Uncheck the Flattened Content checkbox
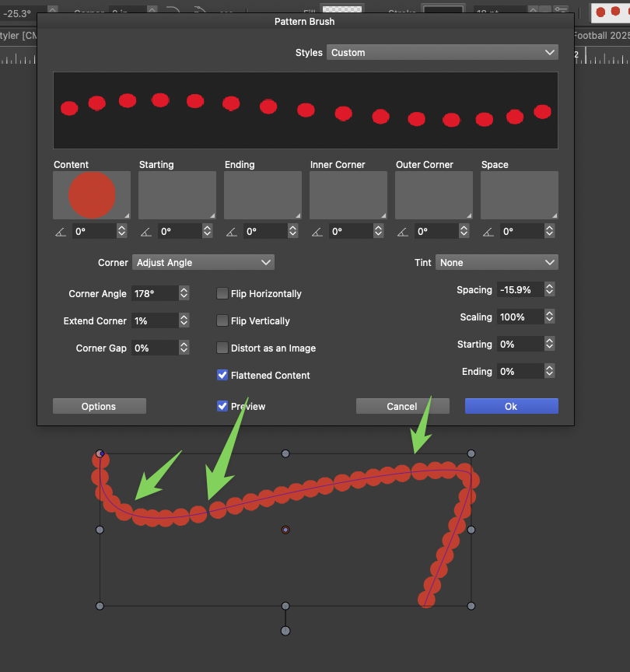Image resolution: width=630 pixels, height=672 pixels. coord(222,376)
